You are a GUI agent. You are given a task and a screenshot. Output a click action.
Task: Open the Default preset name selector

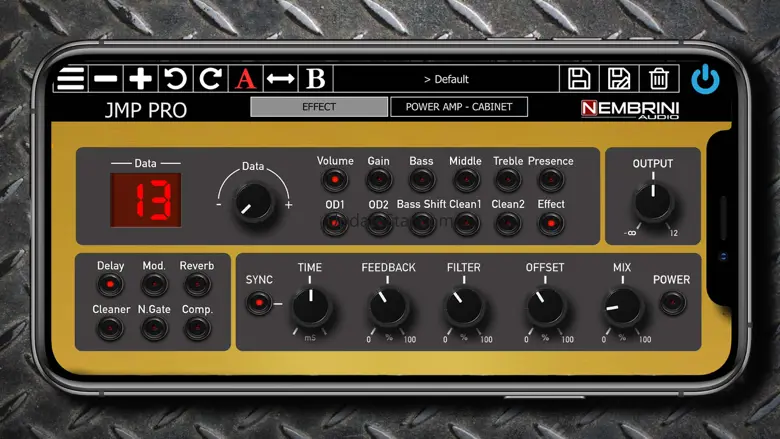446,79
